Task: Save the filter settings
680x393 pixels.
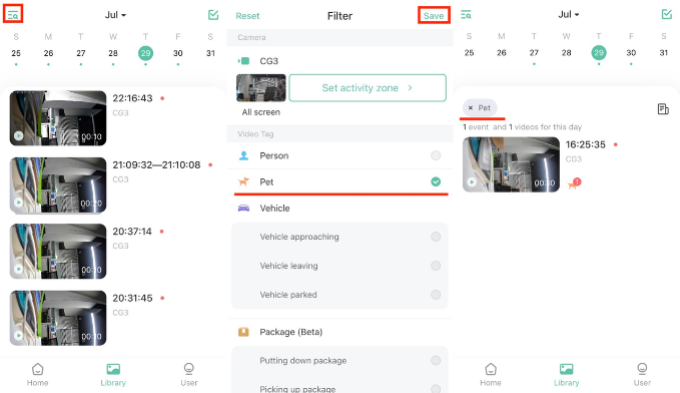Action: click(434, 16)
